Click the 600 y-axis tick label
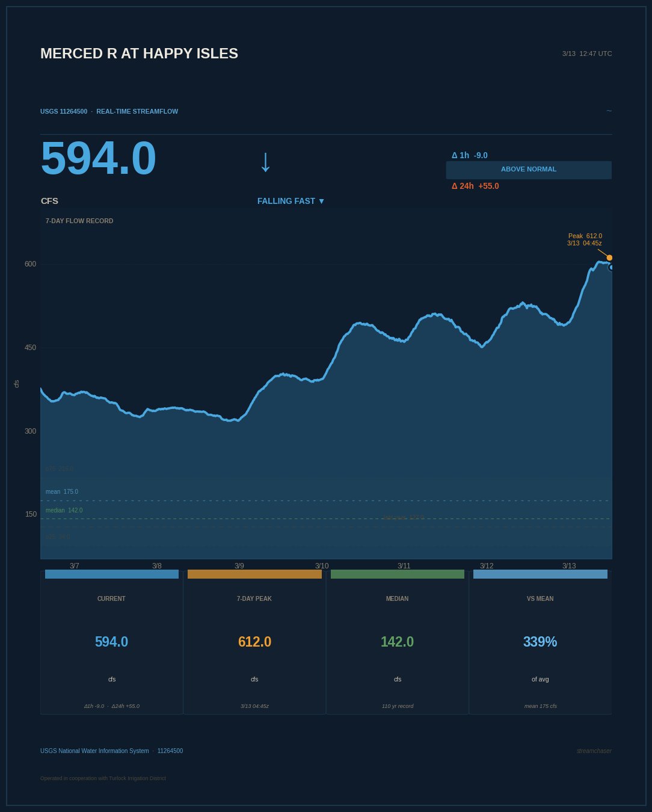The width and height of the screenshot is (652, 812). pos(30,264)
